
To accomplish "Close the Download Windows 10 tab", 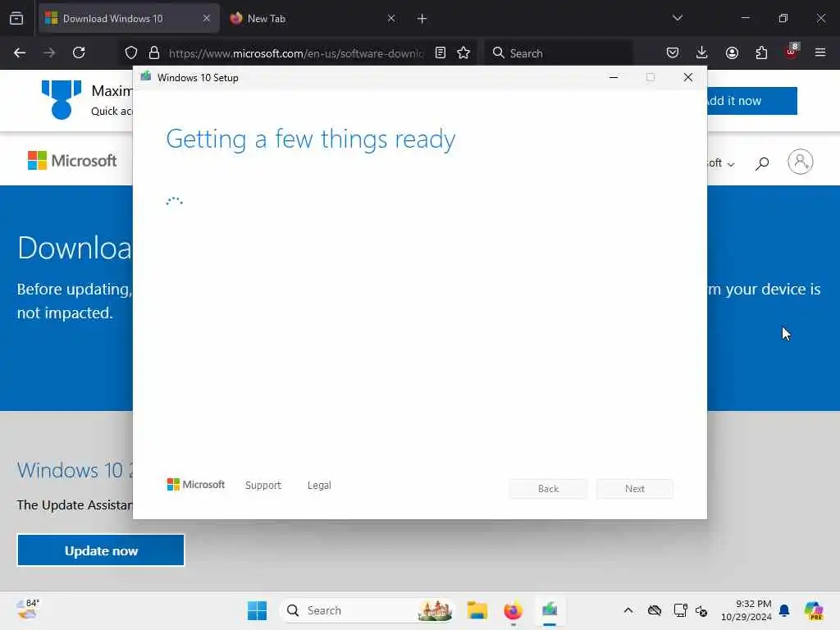I will [x=207, y=18].
